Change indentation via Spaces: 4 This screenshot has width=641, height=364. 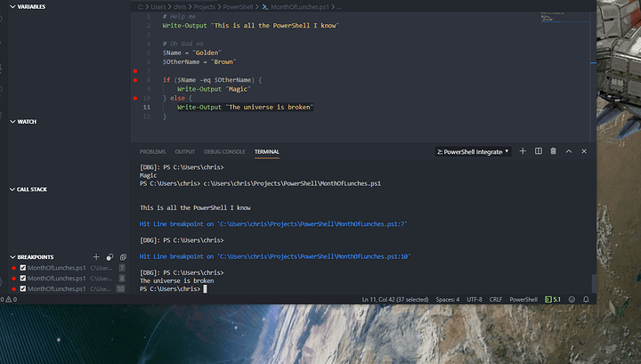(x=447, y=299)
